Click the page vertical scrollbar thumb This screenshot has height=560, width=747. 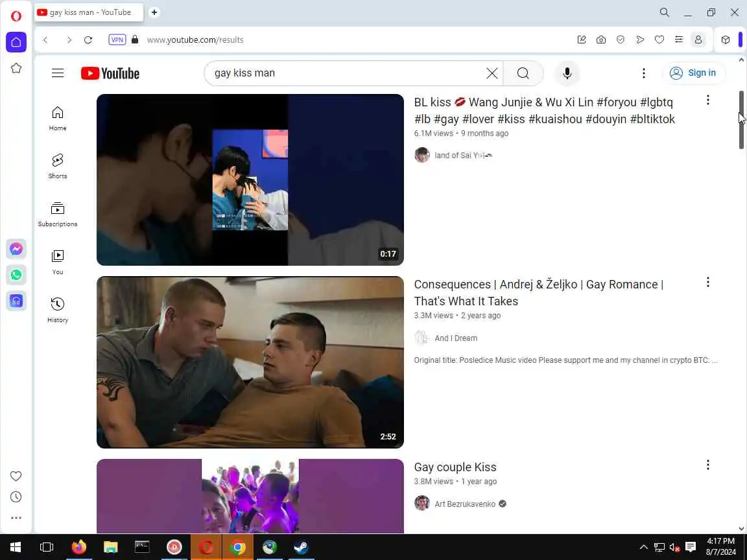(x=741, y=120)
